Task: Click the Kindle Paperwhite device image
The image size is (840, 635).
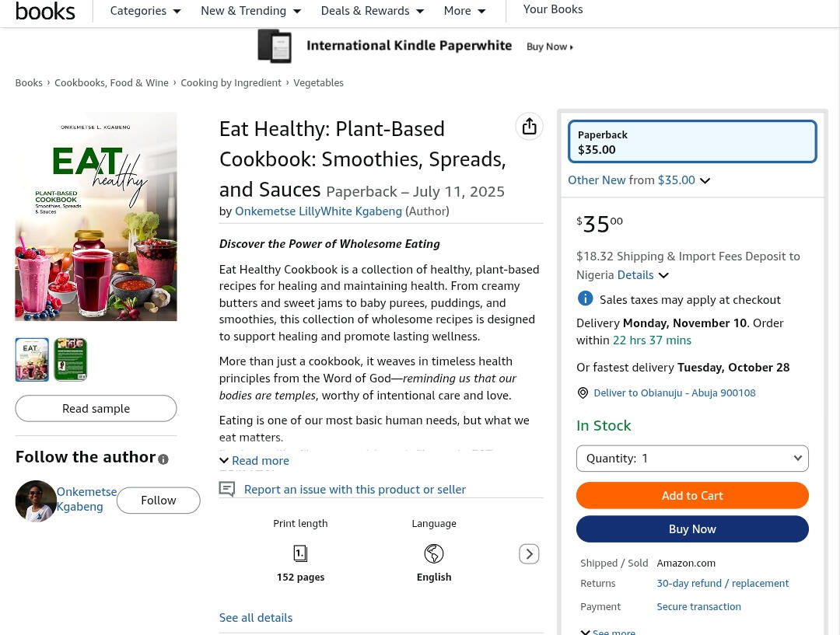Action: coord(275,46)
